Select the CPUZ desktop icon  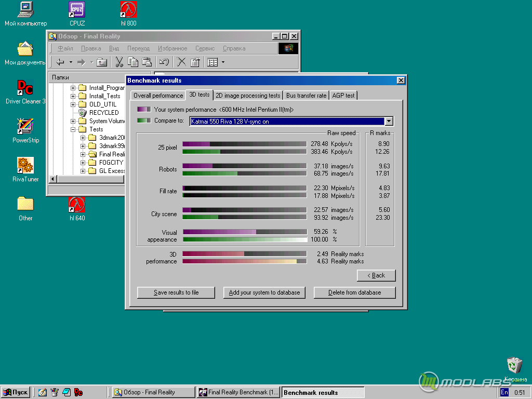[x=77, y=9]
